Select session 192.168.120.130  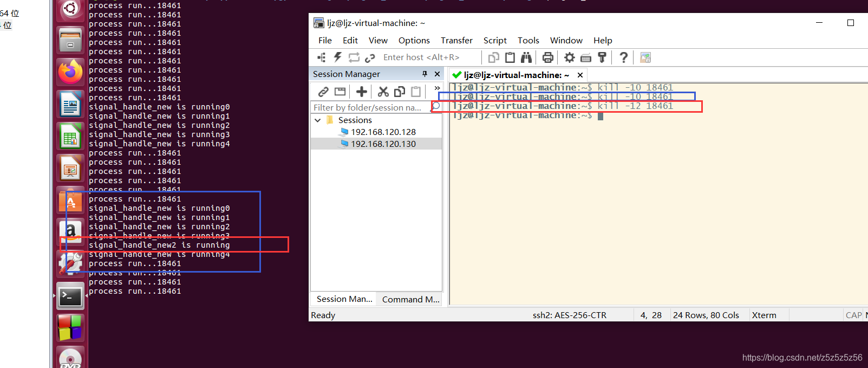(x=383, y=144)
